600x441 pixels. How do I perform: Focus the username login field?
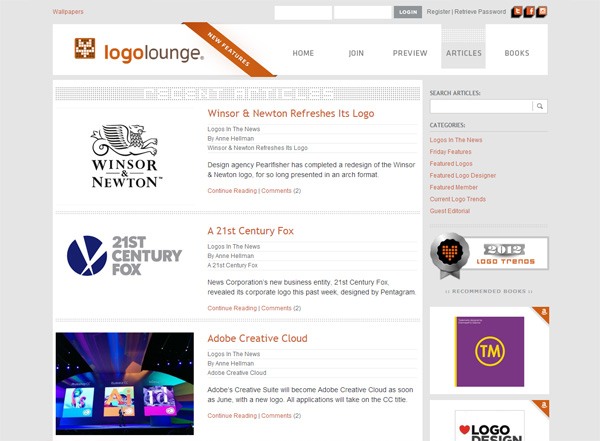tap(303, 12)
